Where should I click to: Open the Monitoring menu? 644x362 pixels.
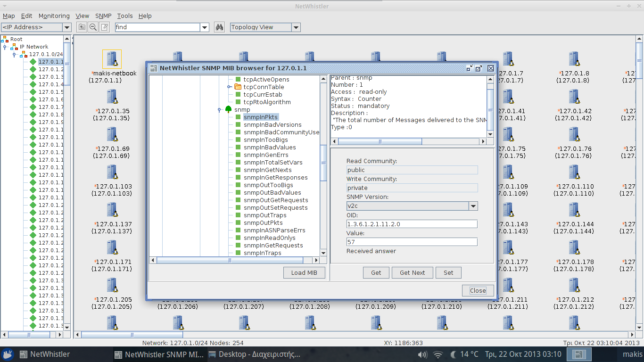(x=54, y=16)
